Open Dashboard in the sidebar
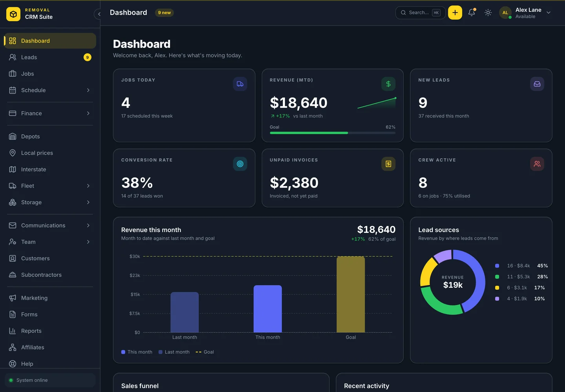The height and width of the screenshot is (392, 565). [x=50, y=41]
